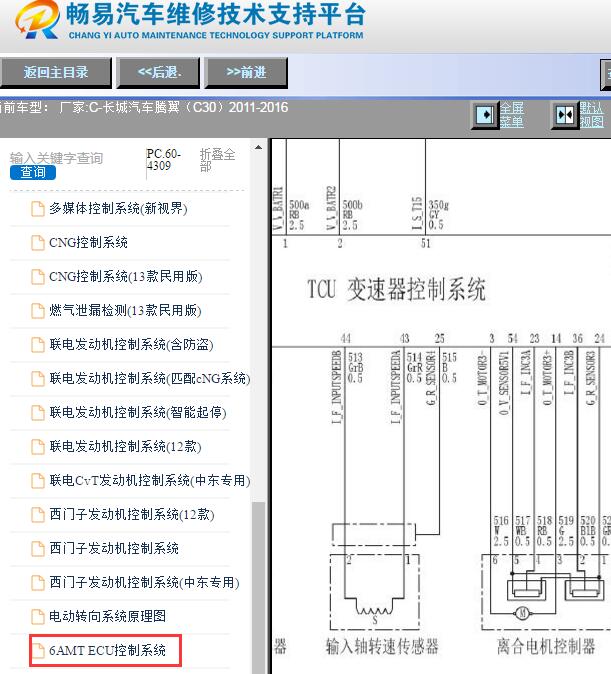Open 联电发动机控制系统(智能起停) item
Screen dimensions: 611x674
[x=138, y=412]
